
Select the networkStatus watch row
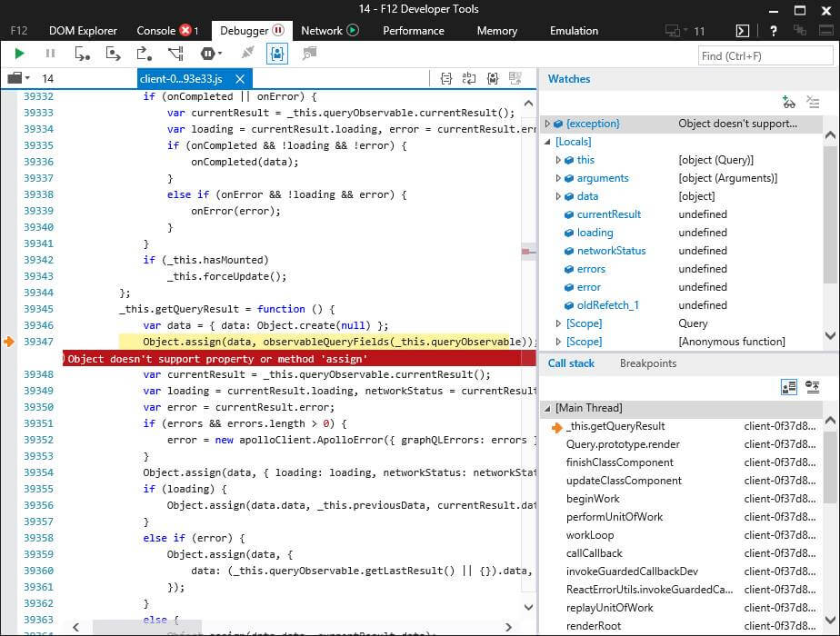pos(682,251)
